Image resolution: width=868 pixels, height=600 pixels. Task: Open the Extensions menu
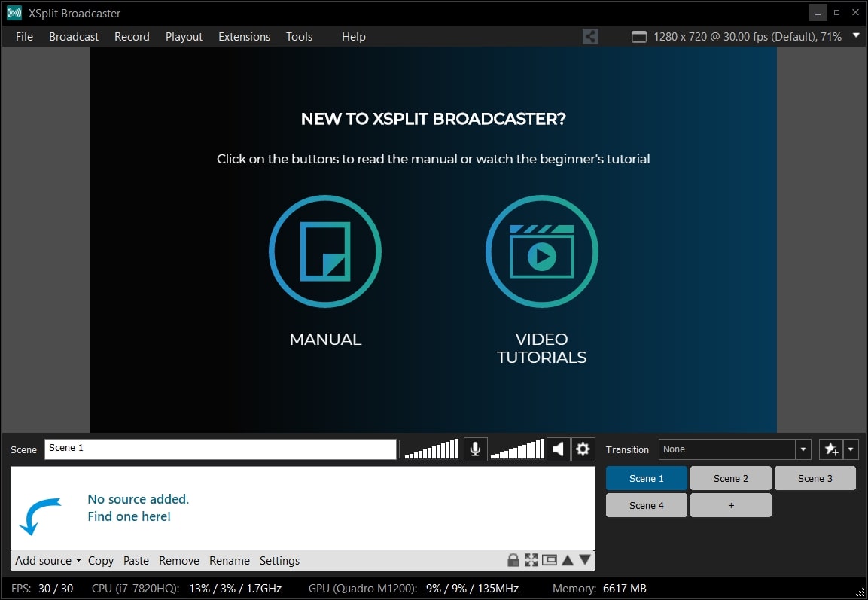[244, 37]
